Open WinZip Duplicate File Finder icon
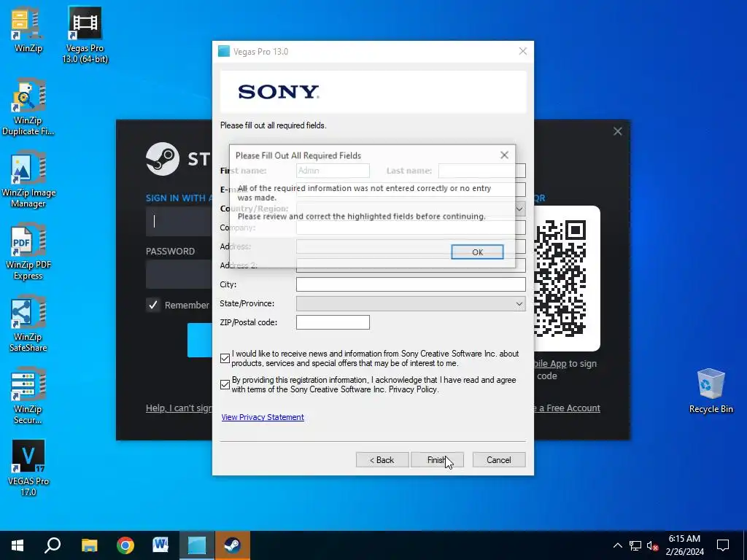This screenshot has height=560, width=747. point(28,108)
